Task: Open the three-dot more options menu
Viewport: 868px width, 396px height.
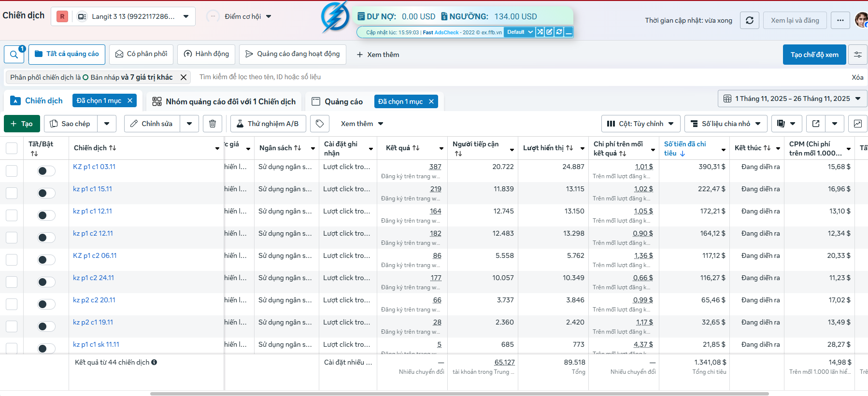Action: (840, 20)
